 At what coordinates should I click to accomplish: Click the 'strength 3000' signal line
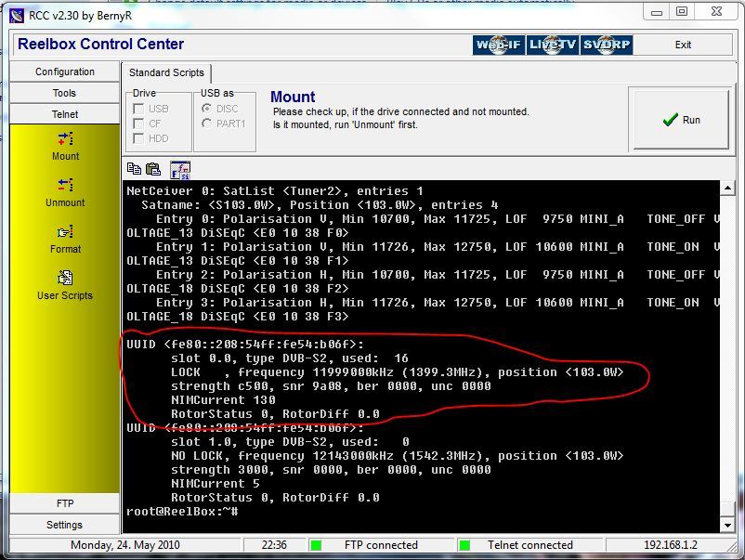[331, 470]
